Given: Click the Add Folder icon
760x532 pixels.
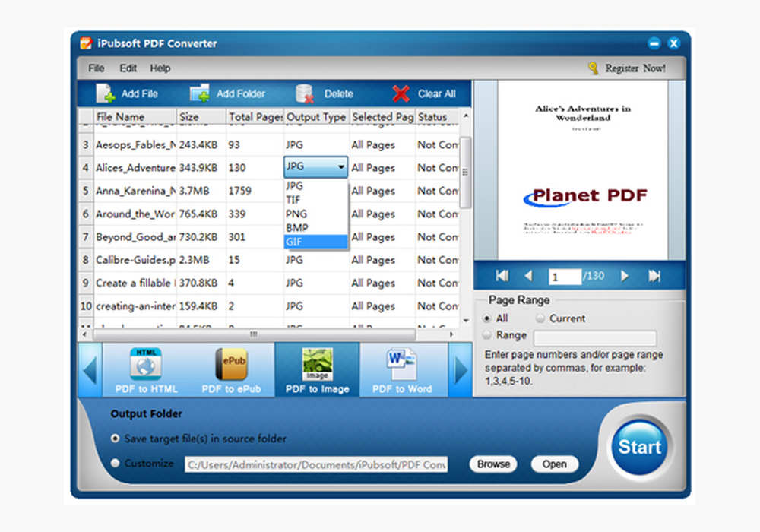Looking at the screenshot, I should pyautogui.click(x=199, y=93).
